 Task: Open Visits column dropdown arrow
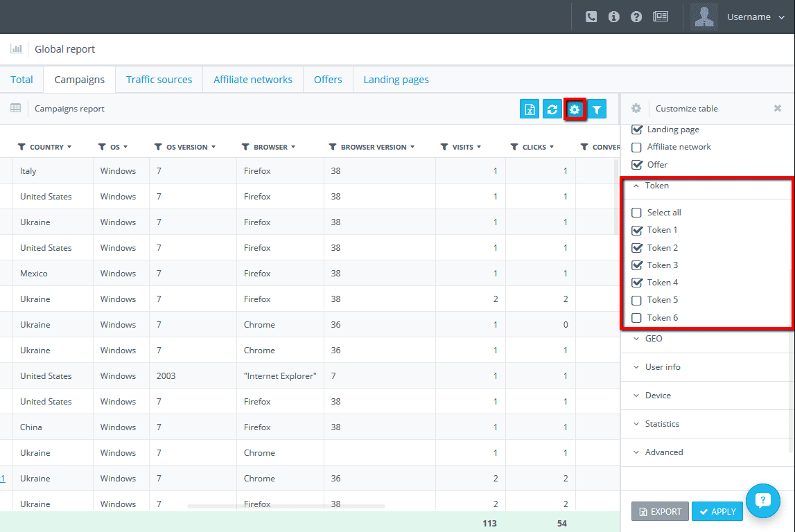click(479, 147)
